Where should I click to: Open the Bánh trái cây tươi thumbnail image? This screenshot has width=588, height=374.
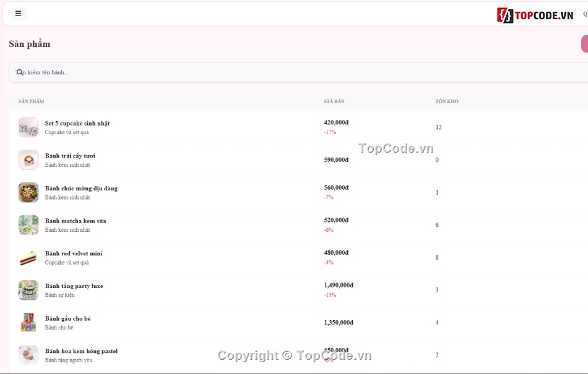[x=28, y=160]
